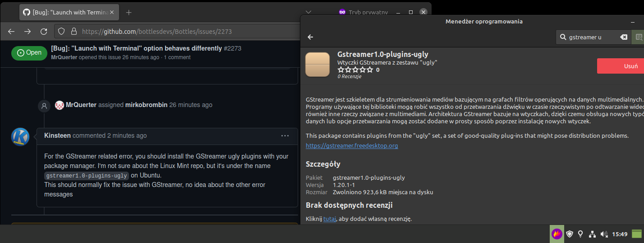This screenshot has height=243, width=644.
Task: Click the person icon of the assignment event
Action: 44,106
